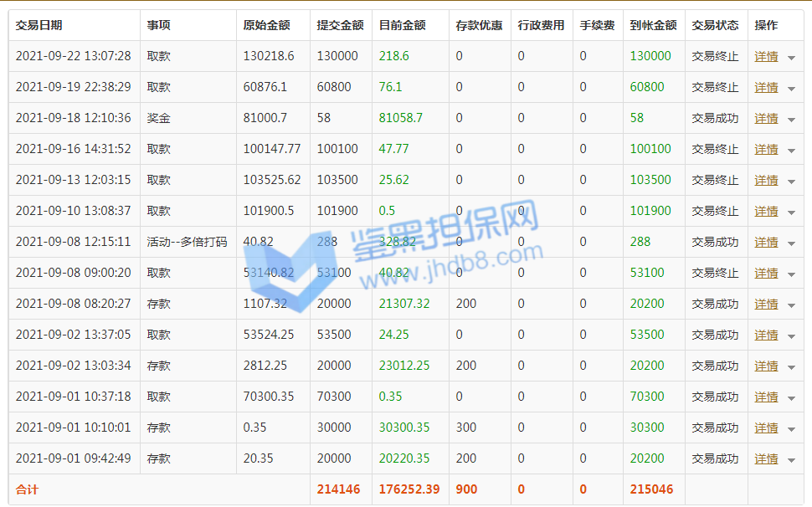
Task: View 详情 for 2021-09-10 13:08:37 withdrawal
Action: pyautogui.click(x=765, y=211)
